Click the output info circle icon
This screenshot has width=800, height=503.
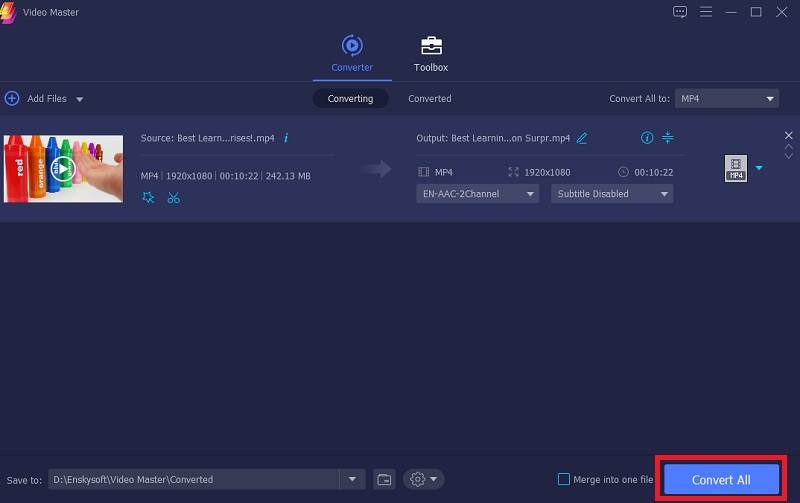[x=647, y=138]
